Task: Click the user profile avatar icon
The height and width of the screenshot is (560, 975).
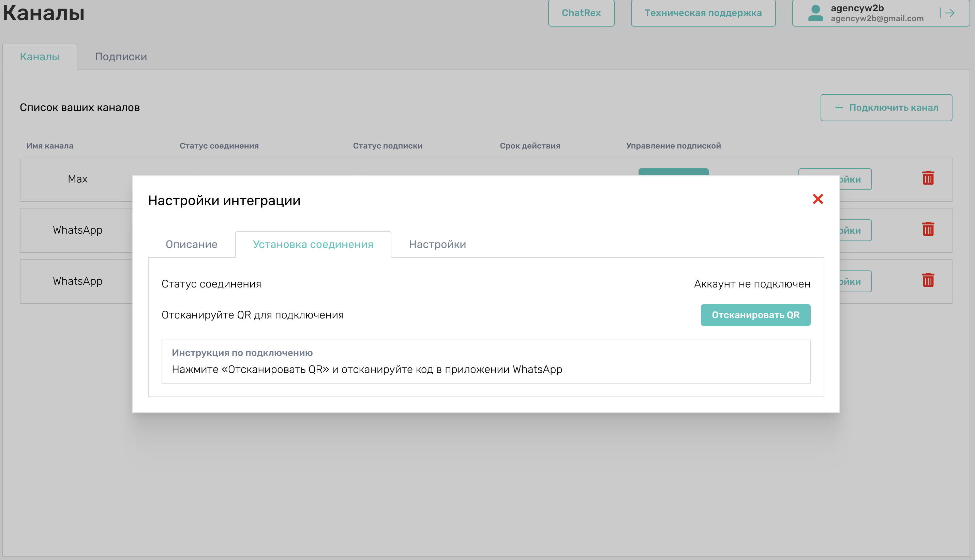Action: coord(815,13)
